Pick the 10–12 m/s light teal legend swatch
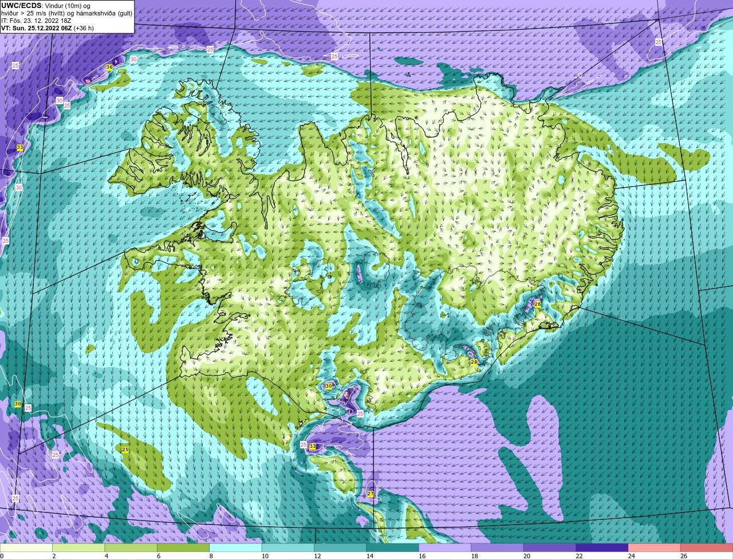Screen dimensions: 733x560 coord(289,547)
